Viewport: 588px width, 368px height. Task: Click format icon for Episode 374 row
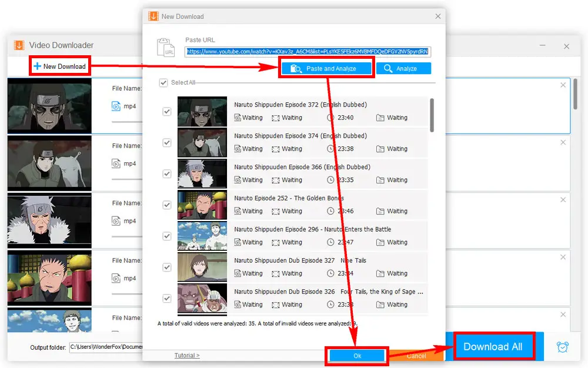point(238,149)
